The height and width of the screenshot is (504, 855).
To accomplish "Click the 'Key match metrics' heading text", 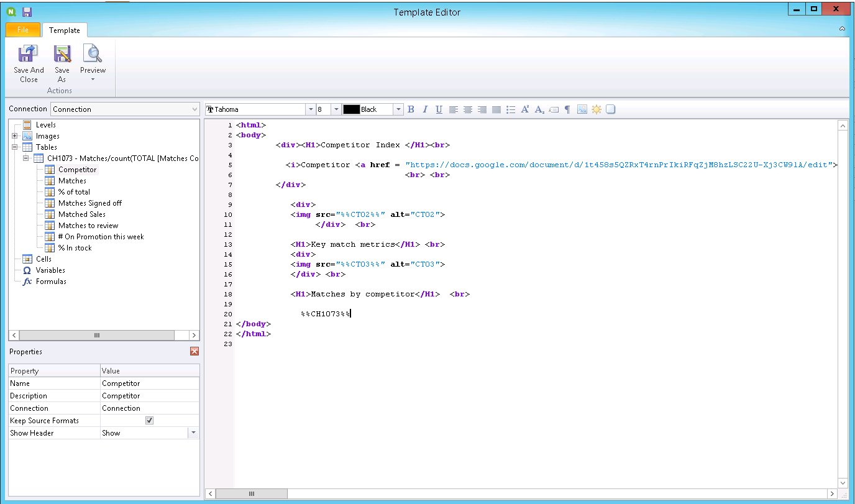I will [x=352, y=244].
